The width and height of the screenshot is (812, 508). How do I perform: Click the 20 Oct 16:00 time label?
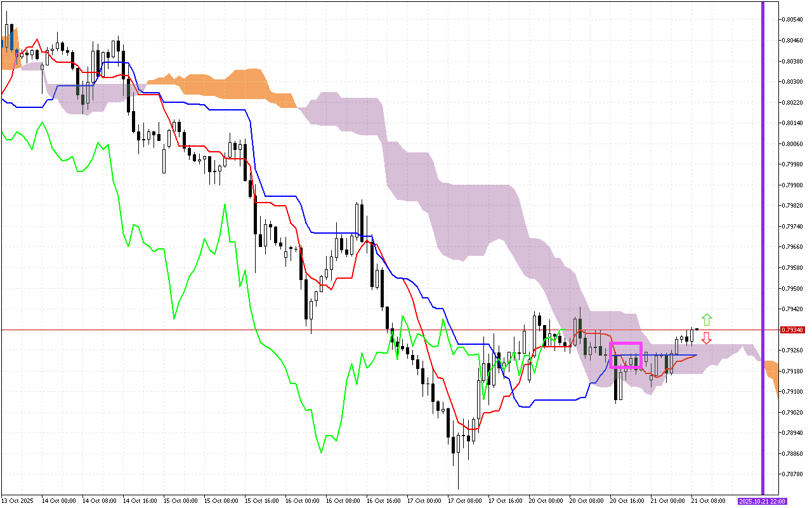(x=627, y=501)
